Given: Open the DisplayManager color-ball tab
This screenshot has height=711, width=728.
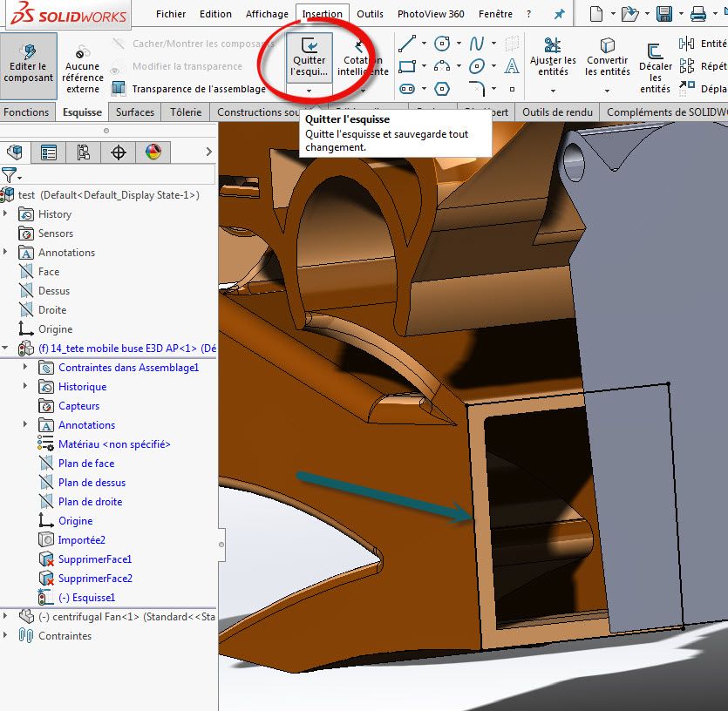Looking at the screenshot, I should pyautogui.click(x=153, y=152).
